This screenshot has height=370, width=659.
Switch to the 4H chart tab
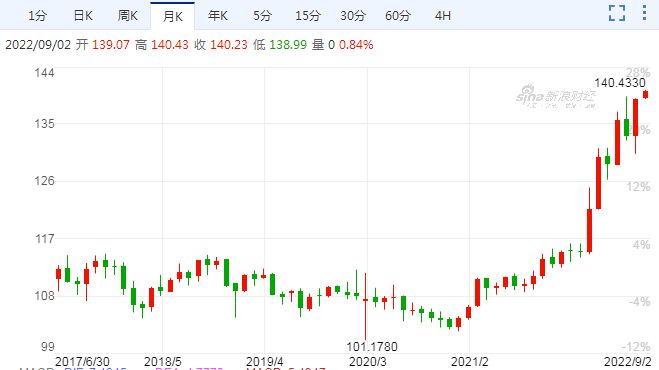point(443,16)
